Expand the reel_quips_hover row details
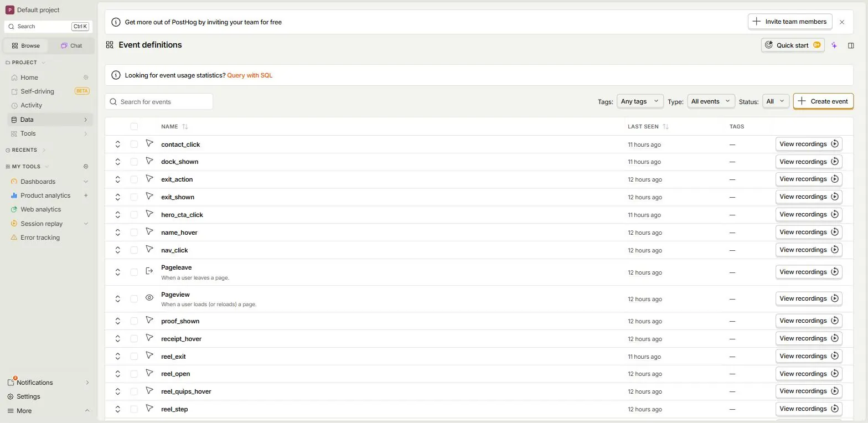868x423 pixels. 118,391
